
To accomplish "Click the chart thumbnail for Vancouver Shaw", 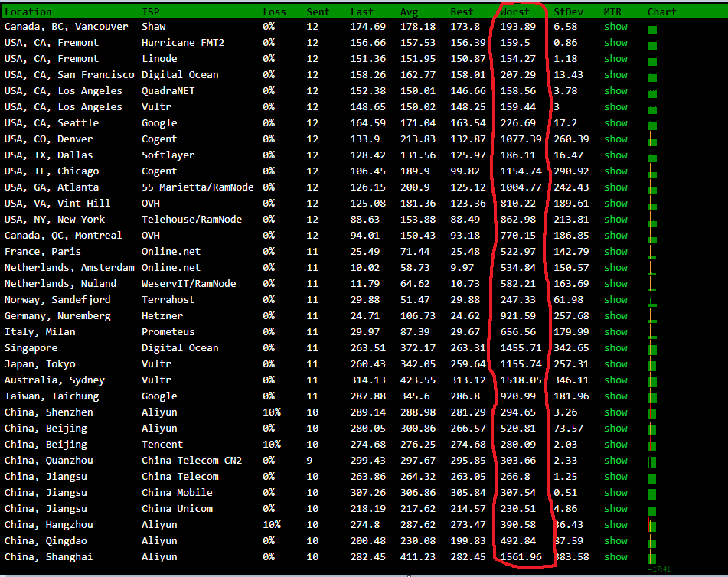I will 652,29.
